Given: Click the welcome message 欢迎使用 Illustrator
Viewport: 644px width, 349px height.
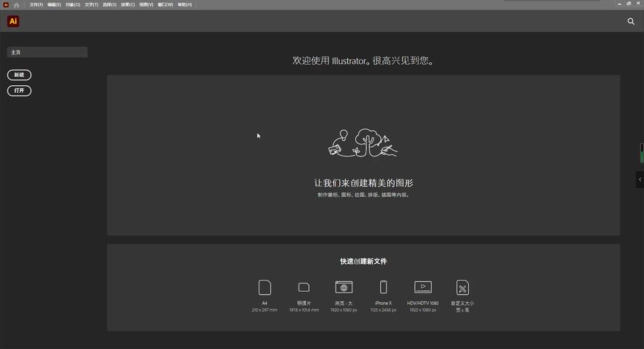Looking at the screenshot, I should click(364, 61).
